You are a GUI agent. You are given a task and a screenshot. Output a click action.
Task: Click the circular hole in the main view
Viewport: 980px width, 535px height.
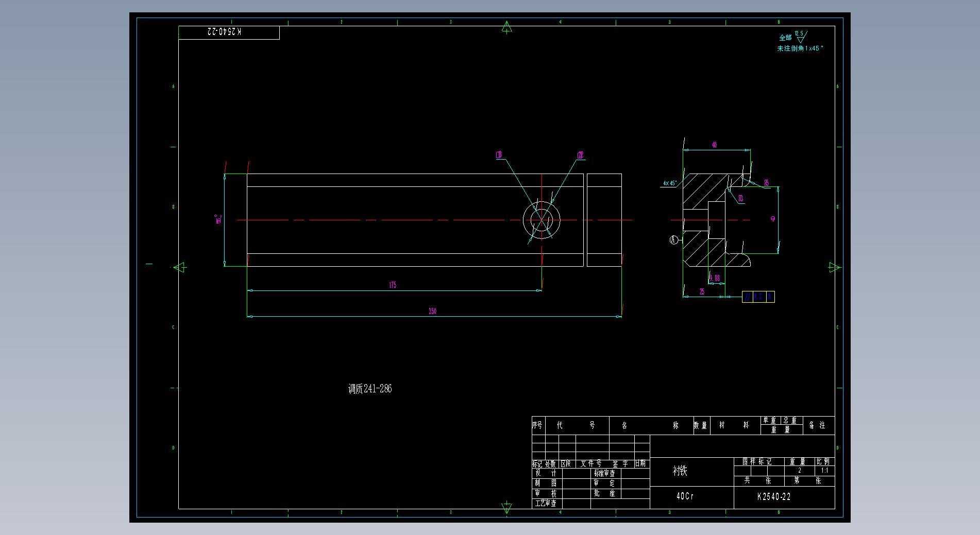[542, 220]
